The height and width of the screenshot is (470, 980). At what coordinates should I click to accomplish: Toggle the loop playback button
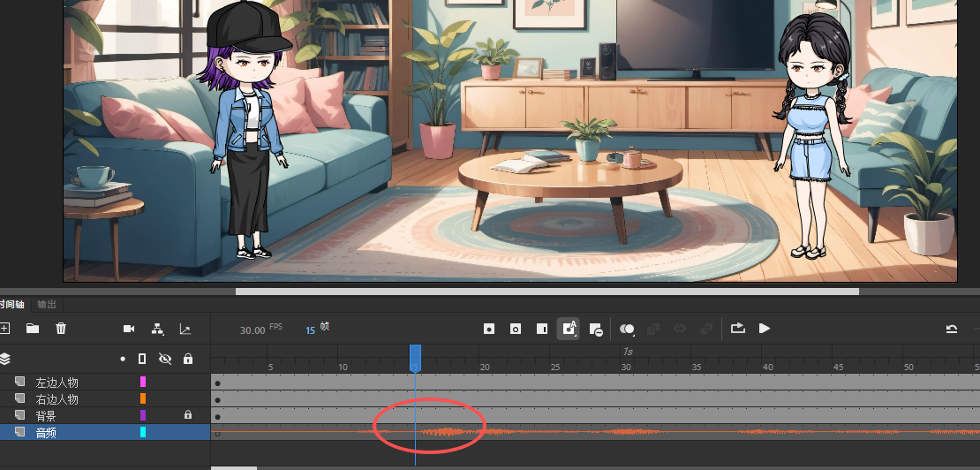pyautogui.click(x=737, y=329)
